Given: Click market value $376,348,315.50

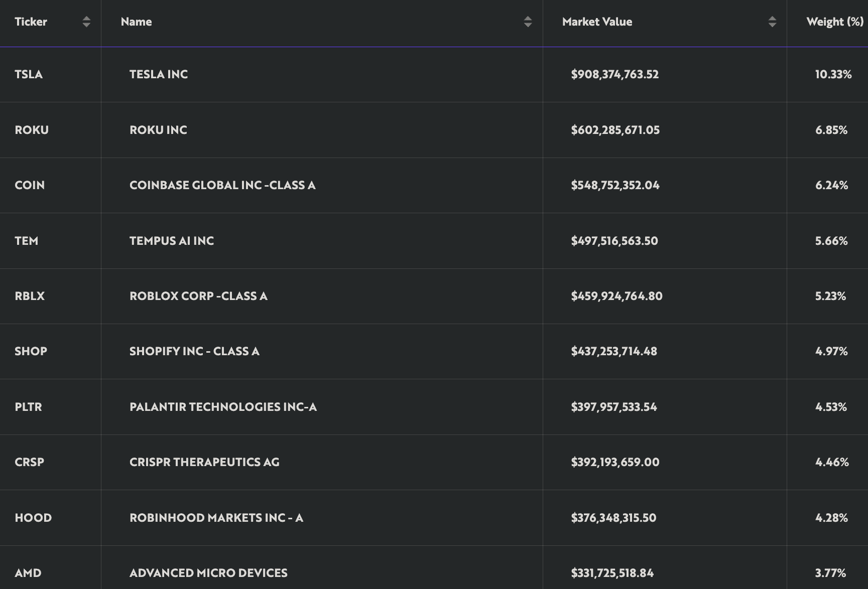Looking at the screenshot, I should click(613, 518).
